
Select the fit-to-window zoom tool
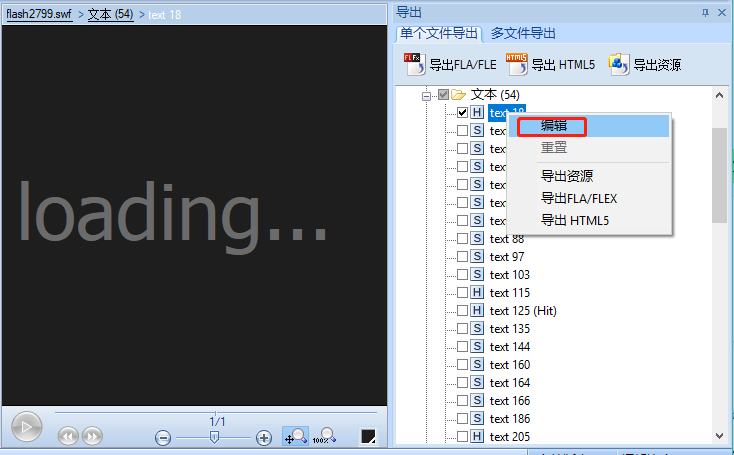296,436
